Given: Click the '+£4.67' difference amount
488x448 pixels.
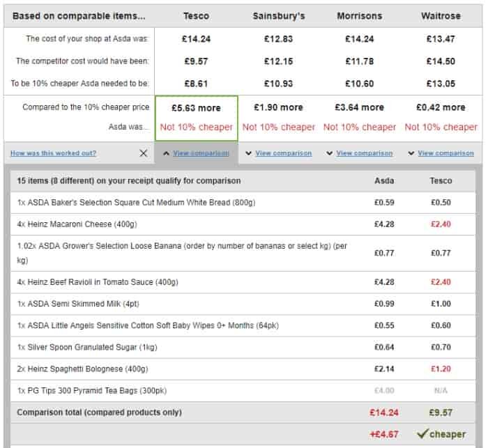Looking at the screenshot, I should click(384, 434).
